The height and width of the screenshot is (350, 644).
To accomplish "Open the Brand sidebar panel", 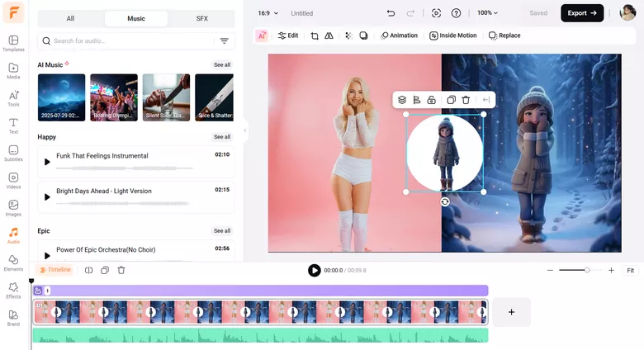I will (13, 319).
